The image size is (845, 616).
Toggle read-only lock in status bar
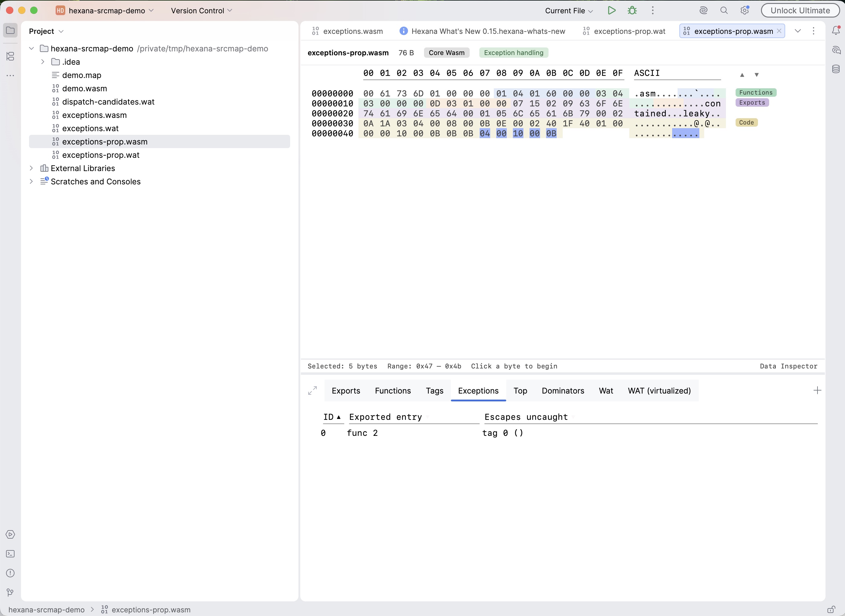pos(831,610)
